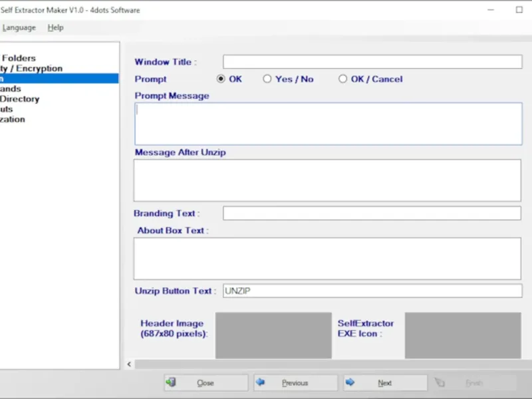Select the OK prompt radio button
The width and height of the screenshot is (532, 399).
point(221,79)
